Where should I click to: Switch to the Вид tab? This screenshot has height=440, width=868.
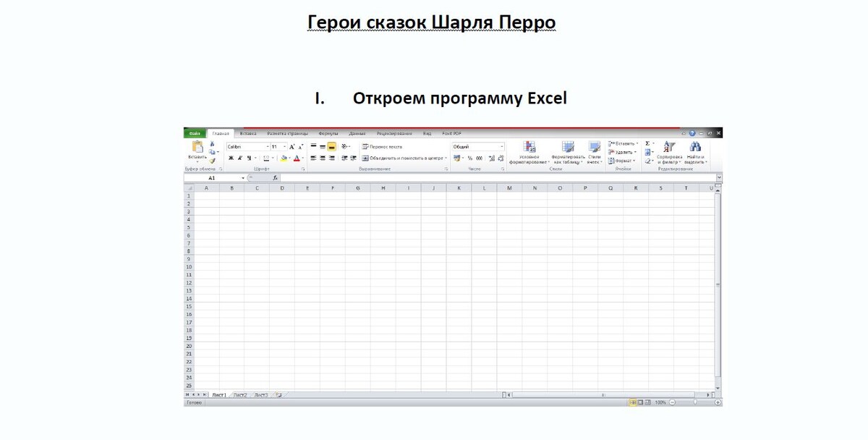(x=427, y=133)
